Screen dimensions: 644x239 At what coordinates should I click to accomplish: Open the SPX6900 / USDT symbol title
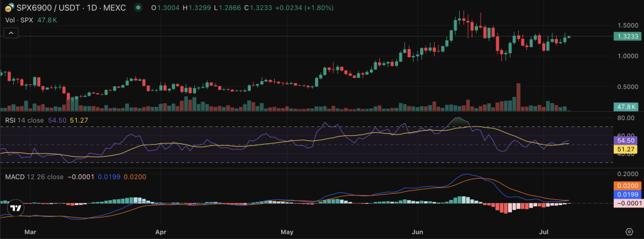[x=70, y=8]
